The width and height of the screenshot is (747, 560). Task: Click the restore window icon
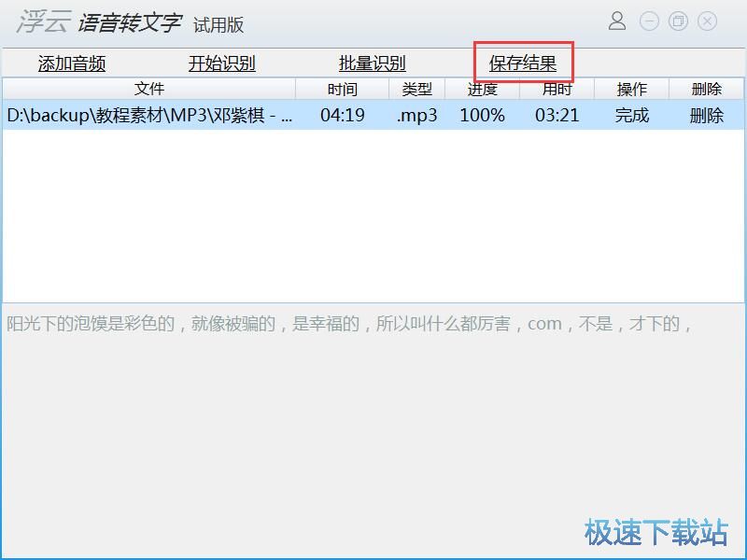point(679,21)
